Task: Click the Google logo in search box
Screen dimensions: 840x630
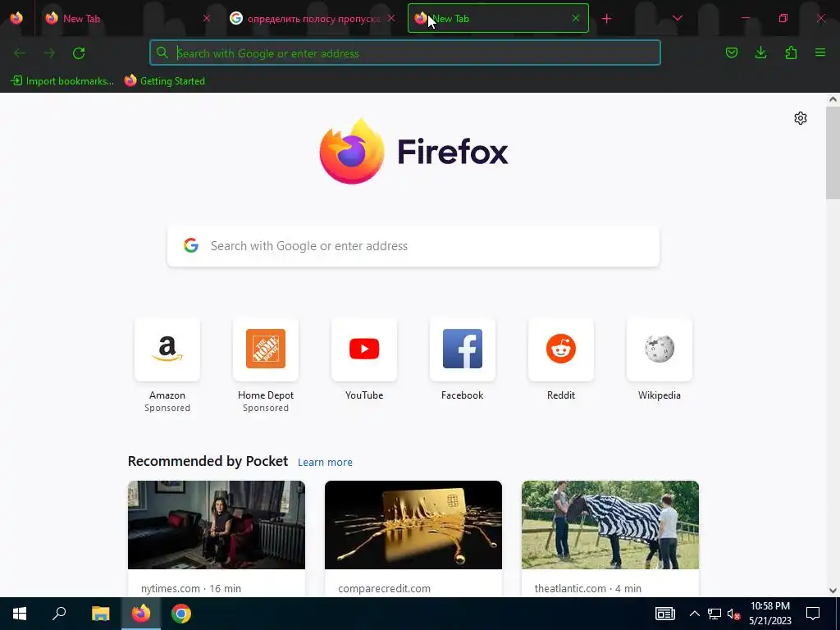Action: click(x=190, y=245)
